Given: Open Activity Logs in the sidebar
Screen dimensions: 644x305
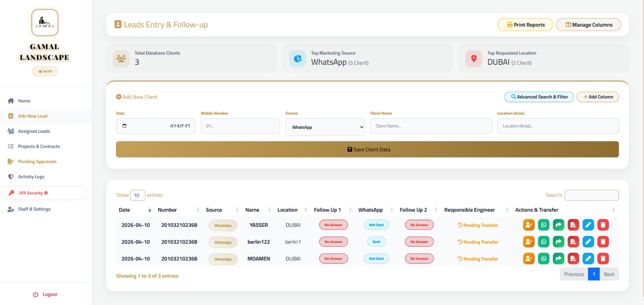Looking at the screenshot, I should (31, 177).
